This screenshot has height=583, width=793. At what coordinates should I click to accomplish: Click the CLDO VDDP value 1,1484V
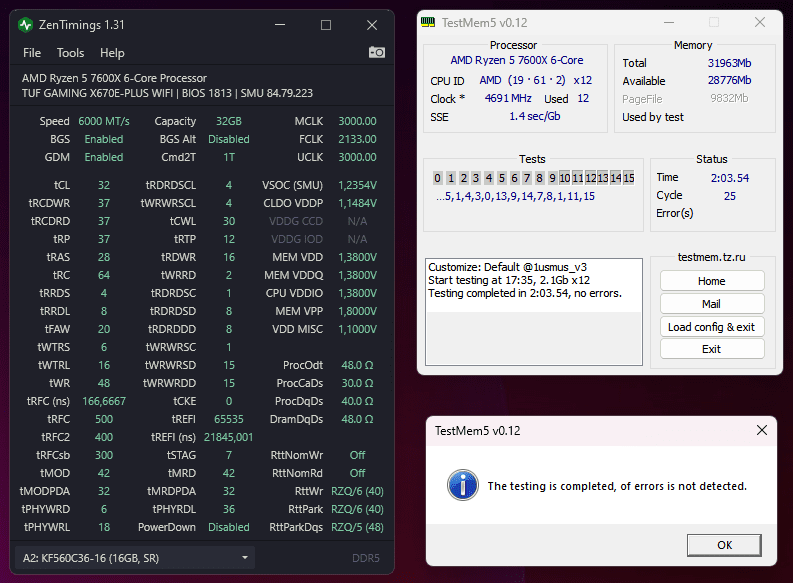tap(357, 203)
